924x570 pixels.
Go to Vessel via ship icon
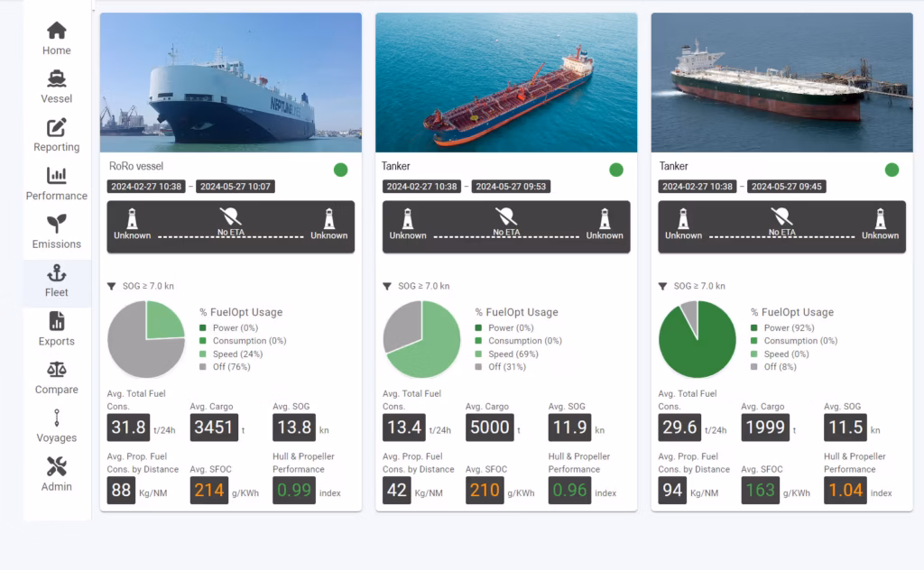pyautogui.click(x=56, y=79)
